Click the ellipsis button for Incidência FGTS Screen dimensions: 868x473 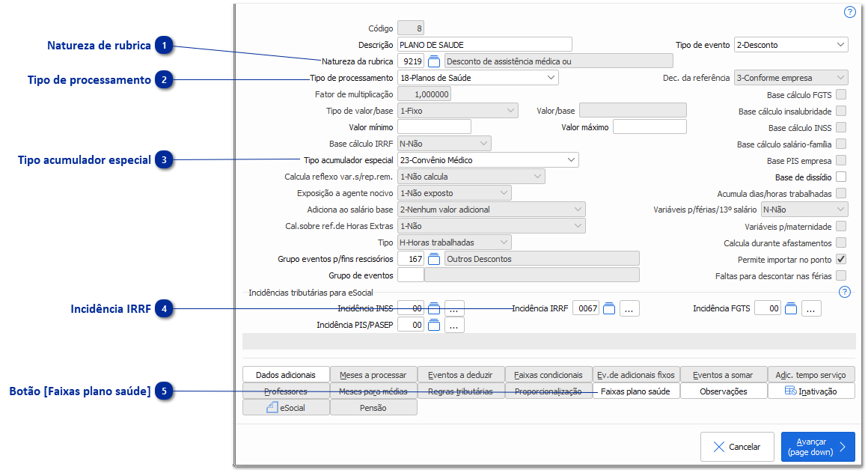pyautogui.click(x=811, y=308)
